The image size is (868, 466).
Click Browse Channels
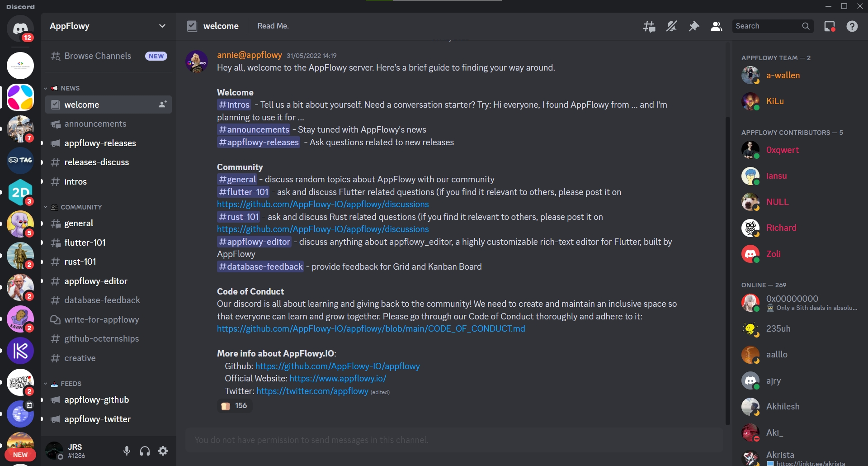point(98,56)
